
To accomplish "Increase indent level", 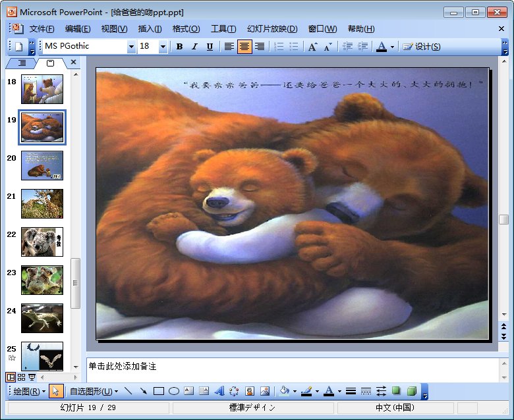I will [362, 47].
